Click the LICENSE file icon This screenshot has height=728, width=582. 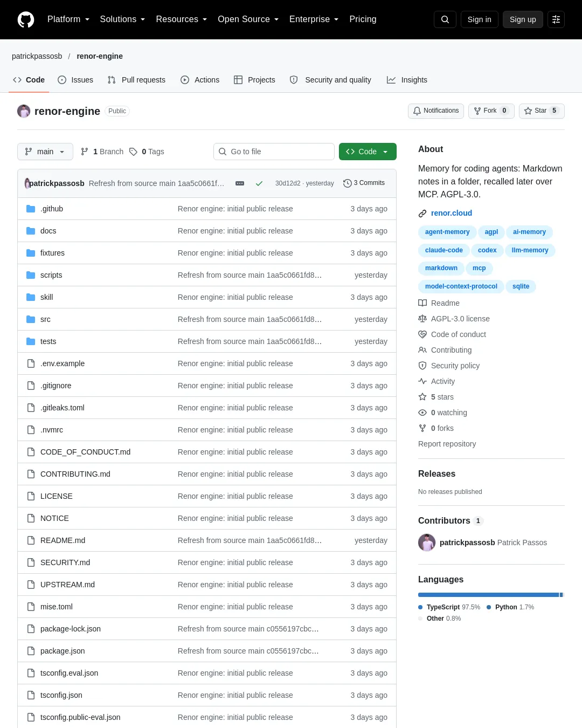pos(31,496)
